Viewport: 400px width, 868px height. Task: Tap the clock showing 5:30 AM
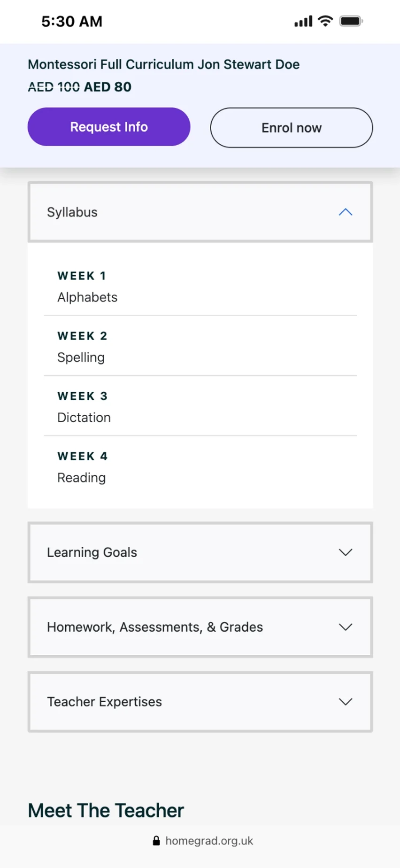coord(71,21)
